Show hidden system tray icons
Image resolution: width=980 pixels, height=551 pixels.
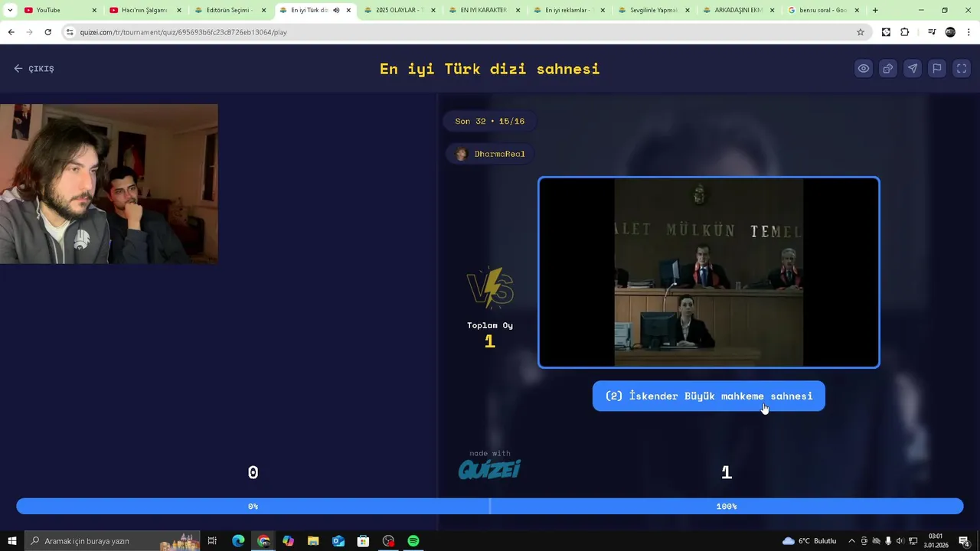point(851,541)
